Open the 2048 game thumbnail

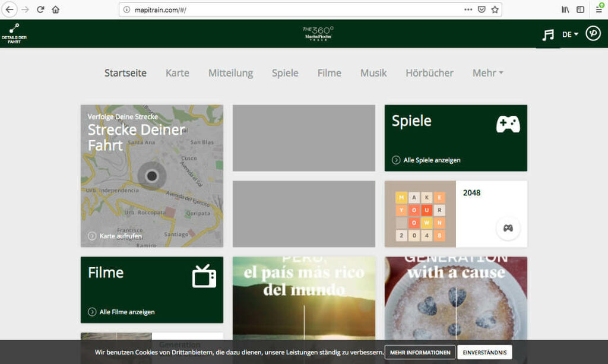(420, 214)
